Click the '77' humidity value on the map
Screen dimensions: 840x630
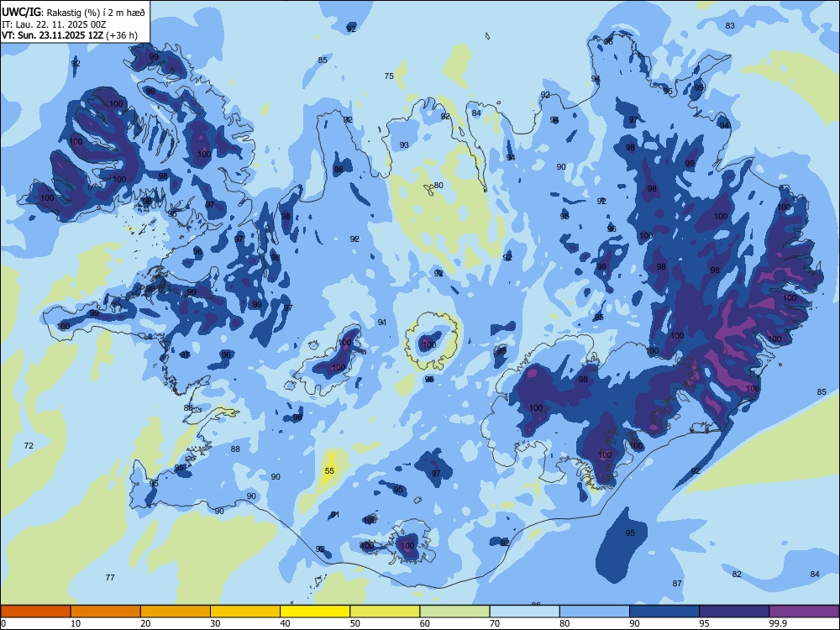[110, 578]
